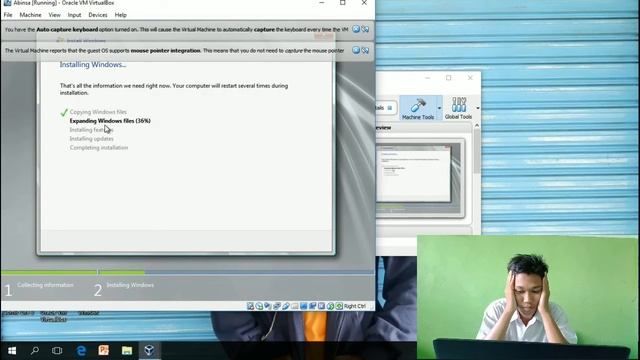Select Machine Tools in VirtualBox Manager
The height and width of the screenshot is (360, 640).
[418, 108]
